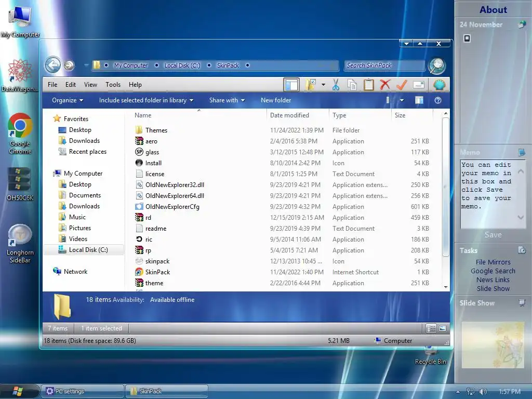Click the Cut scissors toolbar icon
The width and height of the screenshot is (532, 399).
pos(336,85)
